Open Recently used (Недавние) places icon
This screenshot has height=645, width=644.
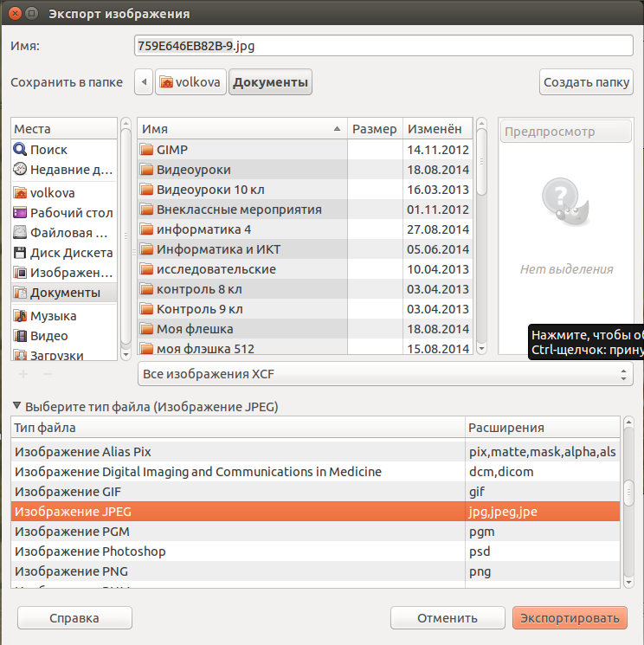click(x=20, y=169)
